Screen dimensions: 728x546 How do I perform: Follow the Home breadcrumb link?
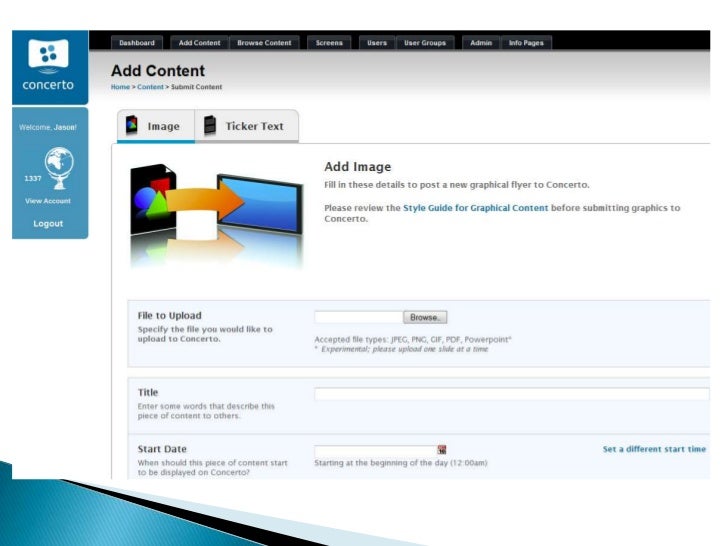(120, 87)
